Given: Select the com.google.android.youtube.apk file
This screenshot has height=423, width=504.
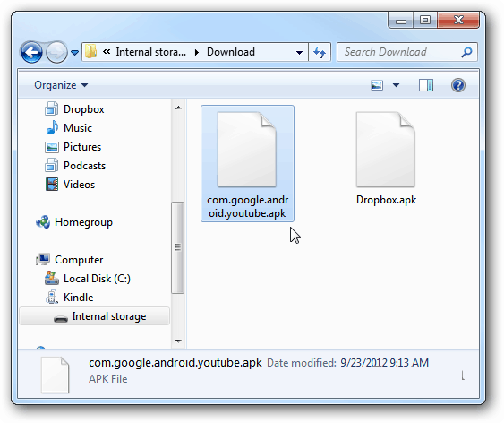Looking at the screenshot, I should pyautogui.click(x=247, y=163).
